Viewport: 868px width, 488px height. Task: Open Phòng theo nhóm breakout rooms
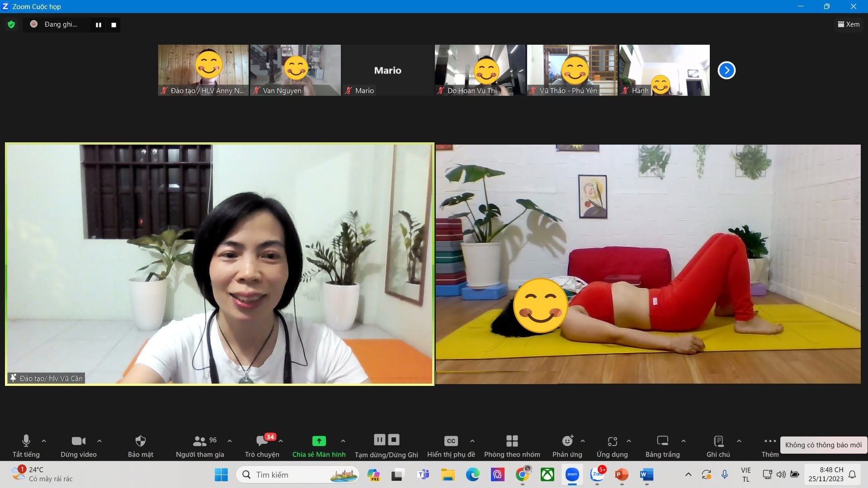point(512,446)
